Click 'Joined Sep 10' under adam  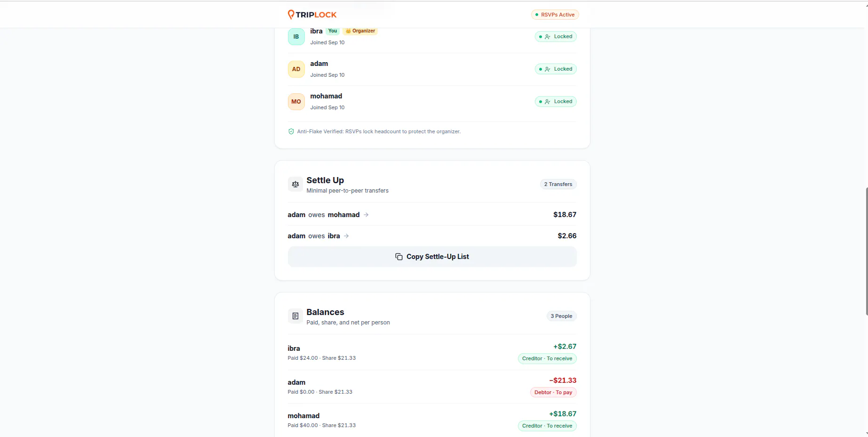(x=327, y=75)
